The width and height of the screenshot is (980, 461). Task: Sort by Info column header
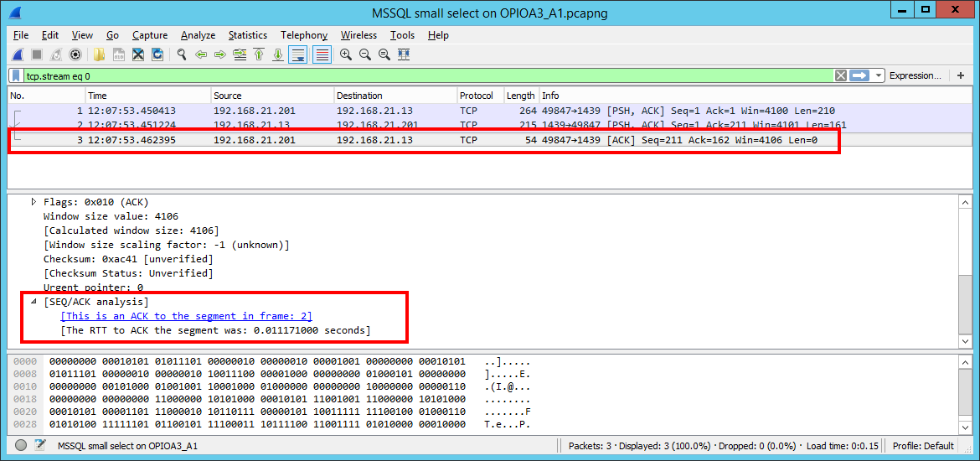point(756,96)
